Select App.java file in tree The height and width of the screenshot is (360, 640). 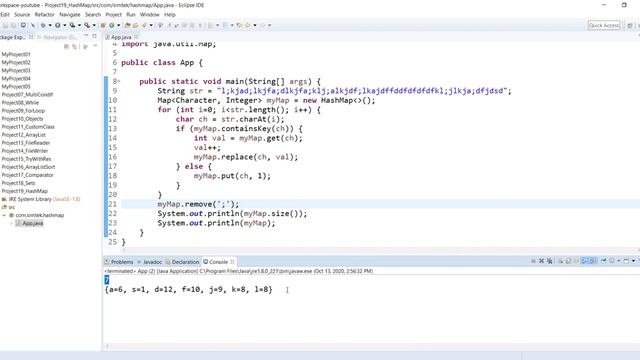(30, 223)
